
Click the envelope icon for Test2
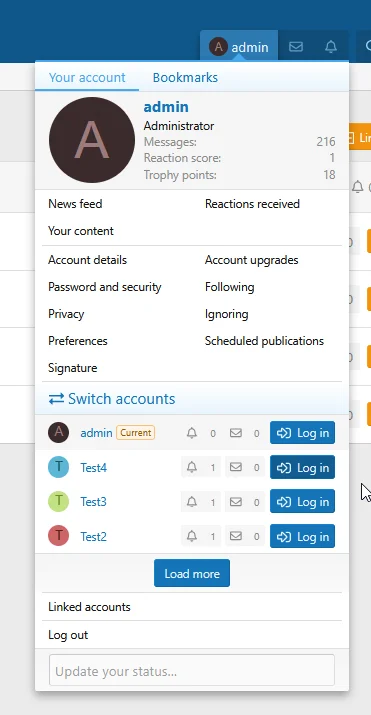236,536
